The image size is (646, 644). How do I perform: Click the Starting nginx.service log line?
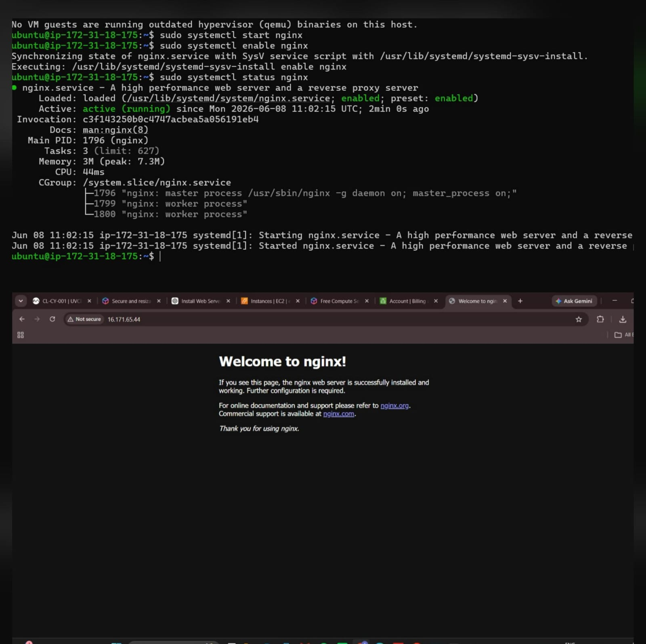[322, 235]
